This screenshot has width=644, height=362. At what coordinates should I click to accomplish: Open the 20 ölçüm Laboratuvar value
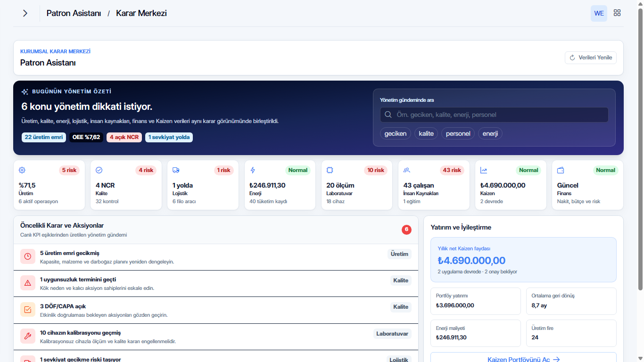point(340,185)
